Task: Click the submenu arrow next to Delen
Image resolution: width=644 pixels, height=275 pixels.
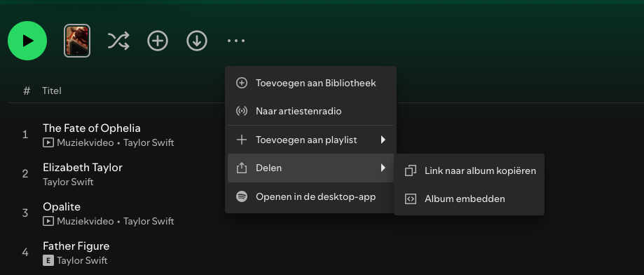Action: (x=383, y=168)
